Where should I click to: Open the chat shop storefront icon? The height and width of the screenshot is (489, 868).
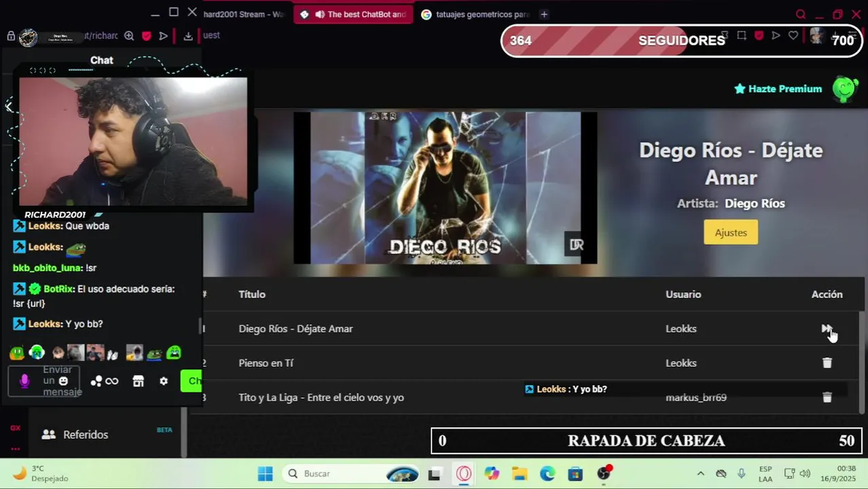[x=139, y=381]
